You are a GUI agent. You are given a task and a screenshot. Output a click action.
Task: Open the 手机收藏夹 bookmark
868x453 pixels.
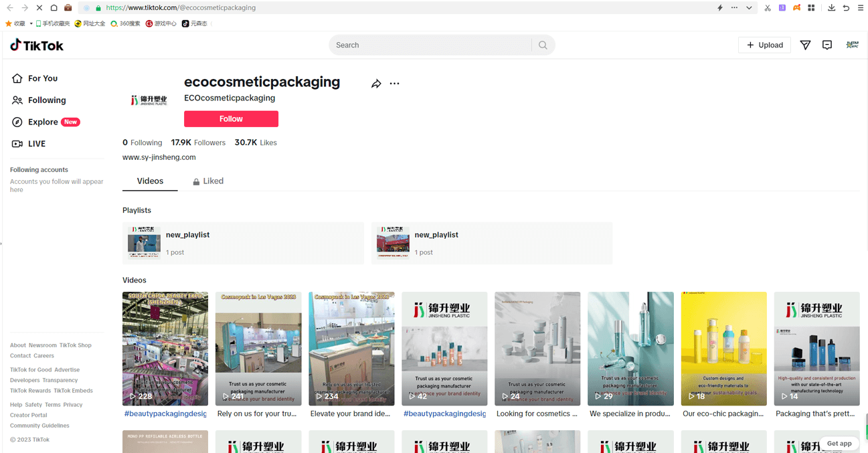52,23
